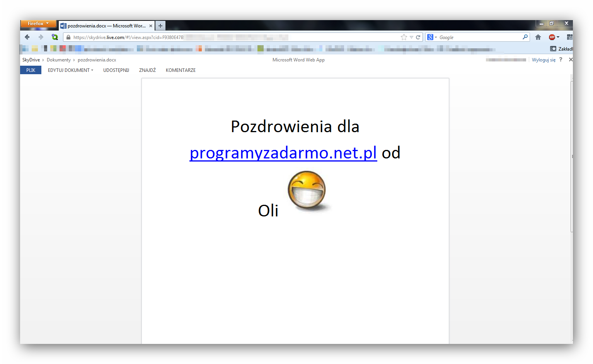Open Google search engine selector
Screen dimensions: 593x364
432,37
